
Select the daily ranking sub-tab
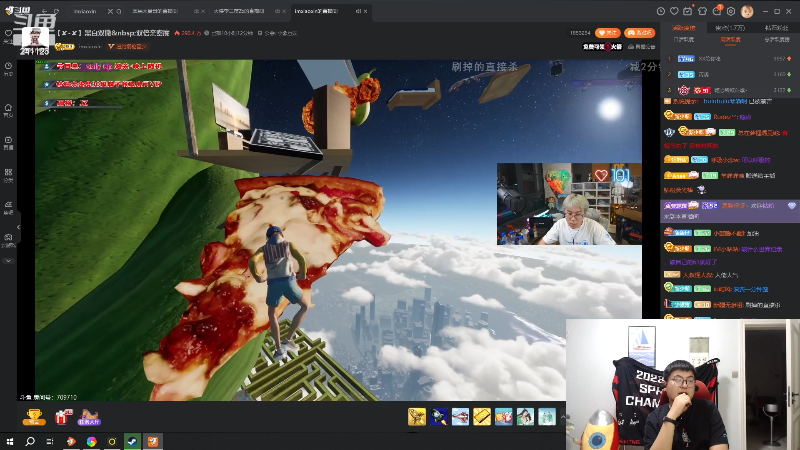(683, 39)
